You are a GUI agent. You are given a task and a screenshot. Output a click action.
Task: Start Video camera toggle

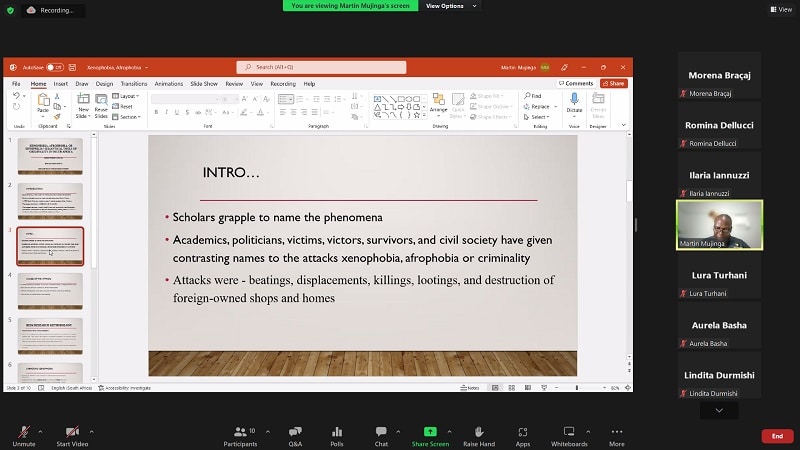[x=71, y=434]
